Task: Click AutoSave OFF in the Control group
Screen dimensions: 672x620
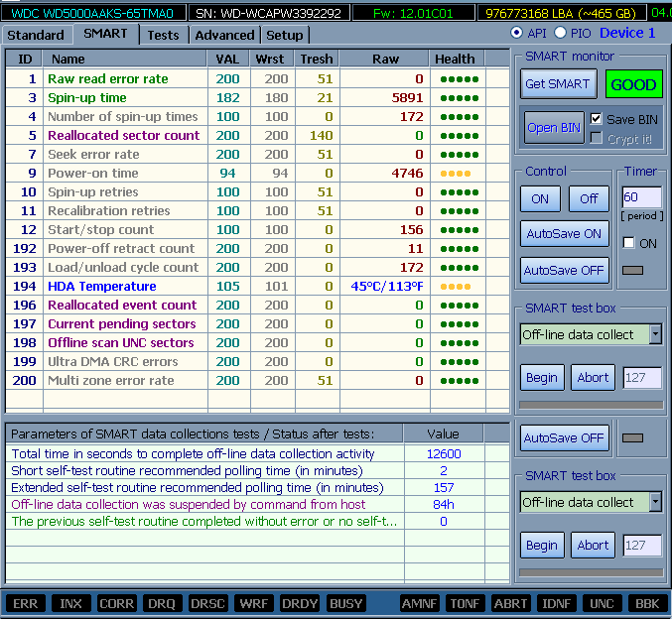Action: pyautogui.click(x=565, y=271)
